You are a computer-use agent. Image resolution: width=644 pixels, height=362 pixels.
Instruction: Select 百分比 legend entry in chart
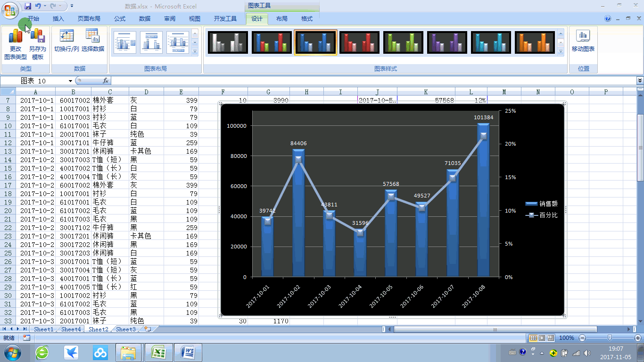click(542, 215)
